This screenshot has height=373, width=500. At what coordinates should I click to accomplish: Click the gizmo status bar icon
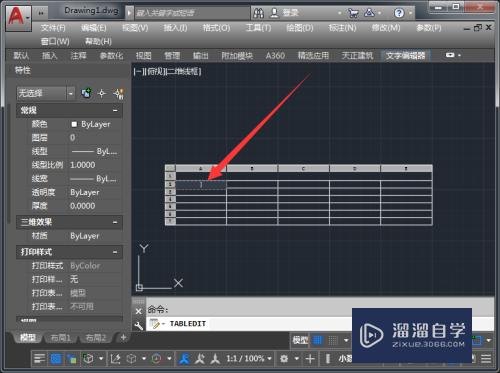[x=156, y=359]
